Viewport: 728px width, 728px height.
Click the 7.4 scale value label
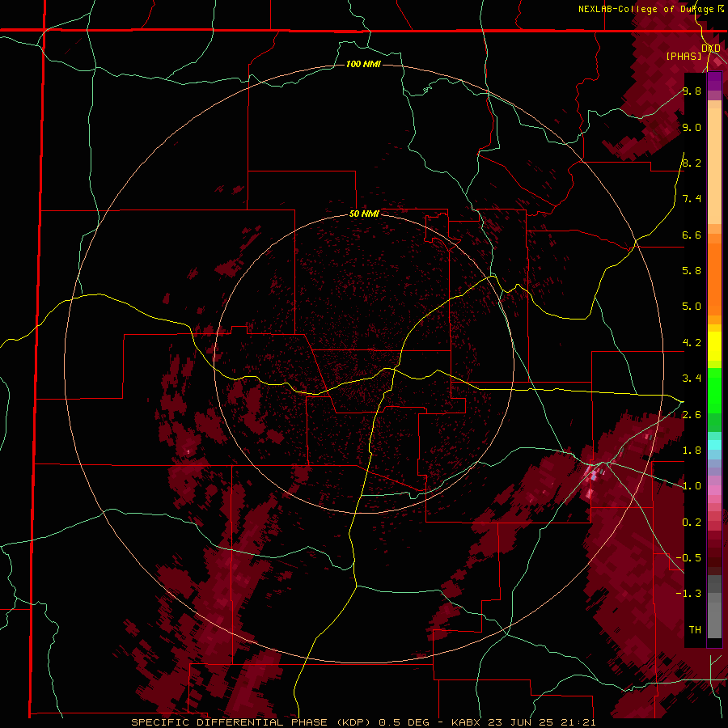pyautogui.click(x=692, y=199)
